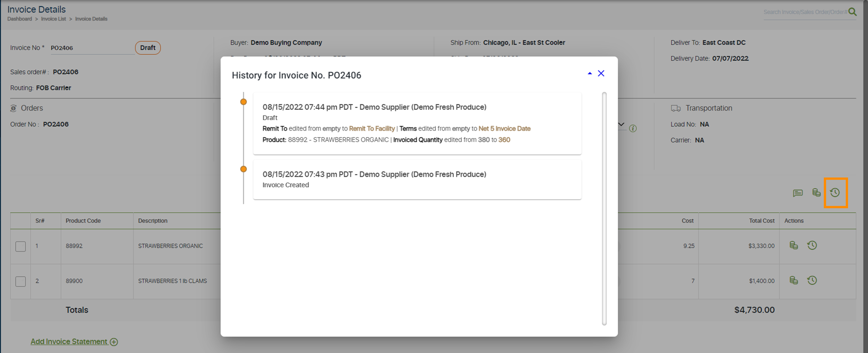Open cost details for STRAWBERRIES 1 lb CLAMS
This screenshot has width=868, height=353.
tap(794, 280)
